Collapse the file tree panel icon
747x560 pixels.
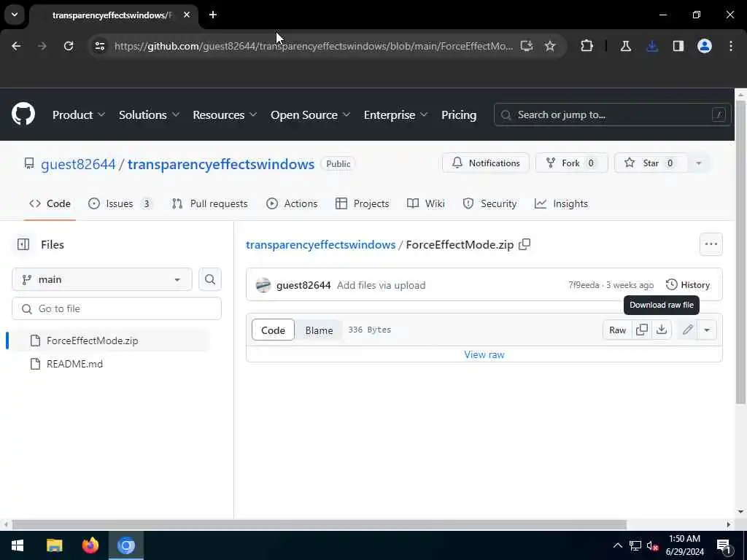23,244
